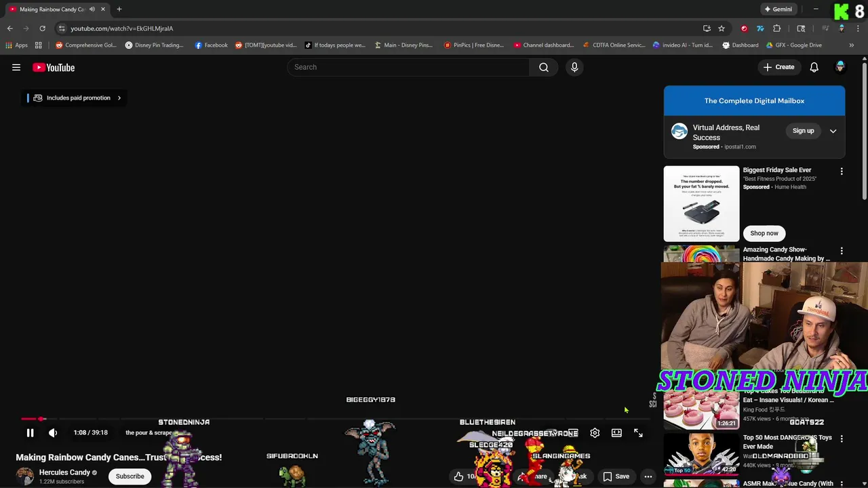The width and height of the screenshot is (868, 488).
Task: Click the install app icon in address bar
Action: pos(707,28)
